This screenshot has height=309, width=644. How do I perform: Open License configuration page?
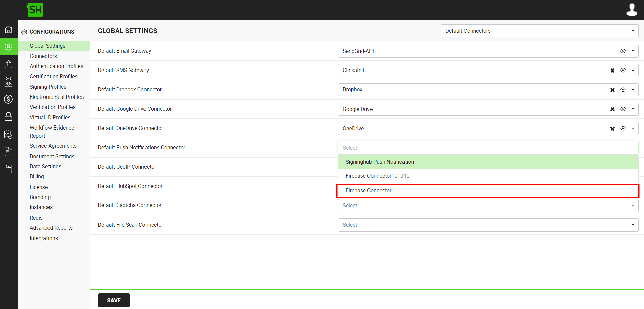pos(39,187)
